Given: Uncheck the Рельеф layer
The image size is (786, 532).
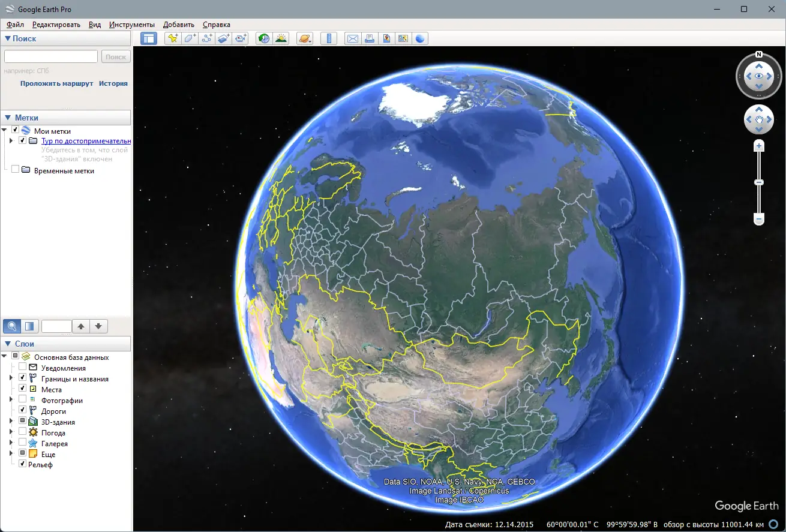Looking at the screenshot, I should coord(22,464).
